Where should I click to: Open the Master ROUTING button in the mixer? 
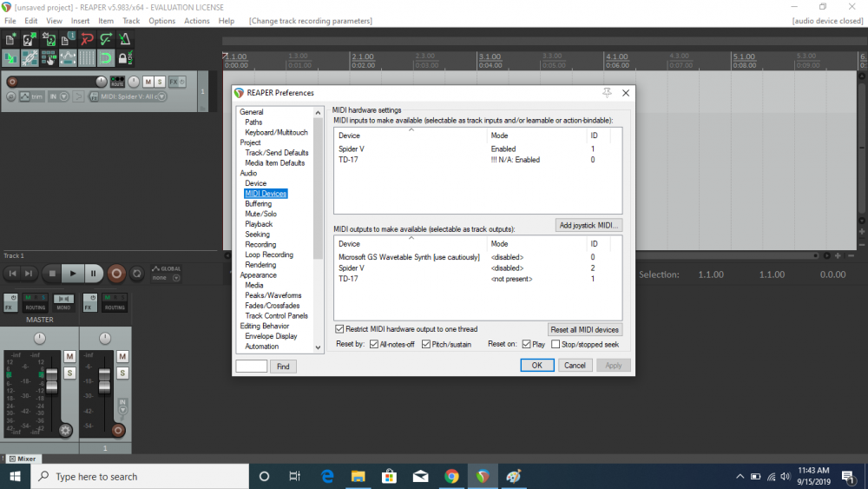[x=36, y=302]
